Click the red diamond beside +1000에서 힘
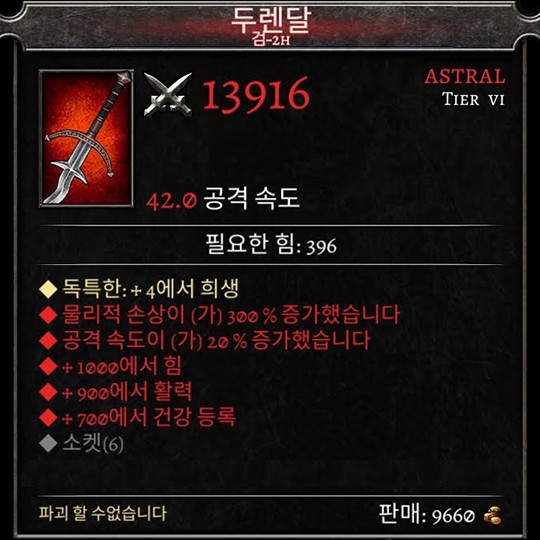This screenshot has height=540, width=540. pos(48,366)
